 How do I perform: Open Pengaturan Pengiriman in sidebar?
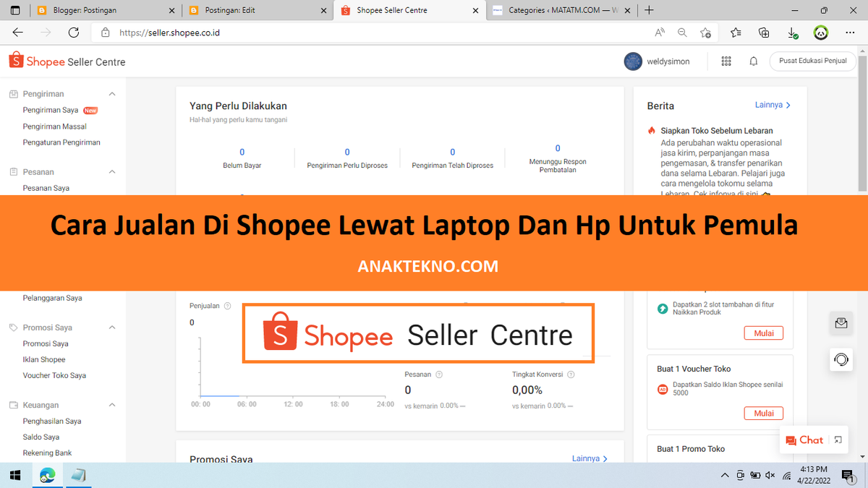pyautogui.click(x=61, y=142)
